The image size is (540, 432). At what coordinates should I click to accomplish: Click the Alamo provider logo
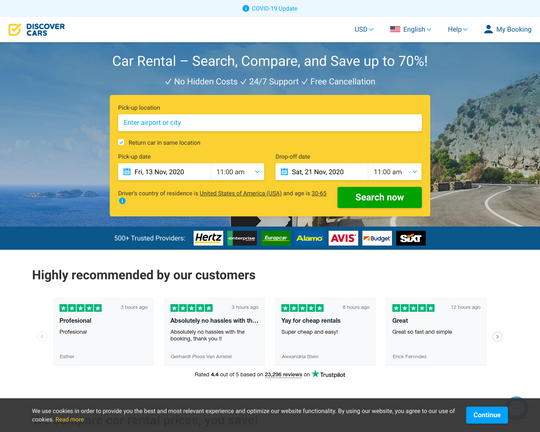[x=310, y=238]
